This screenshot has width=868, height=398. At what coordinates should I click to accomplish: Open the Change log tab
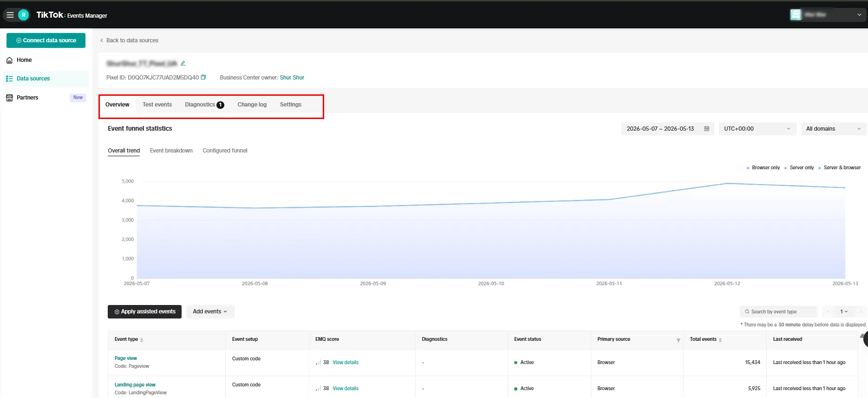point(252,105)
